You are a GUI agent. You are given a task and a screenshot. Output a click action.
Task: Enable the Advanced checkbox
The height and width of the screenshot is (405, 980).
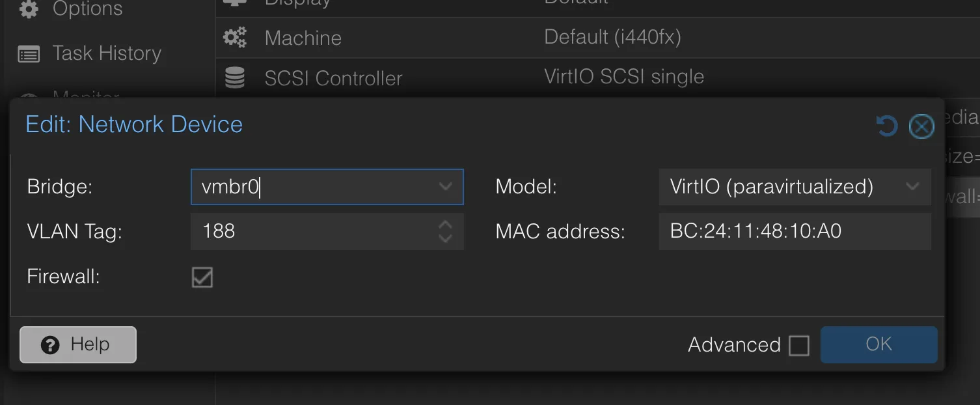798,345
